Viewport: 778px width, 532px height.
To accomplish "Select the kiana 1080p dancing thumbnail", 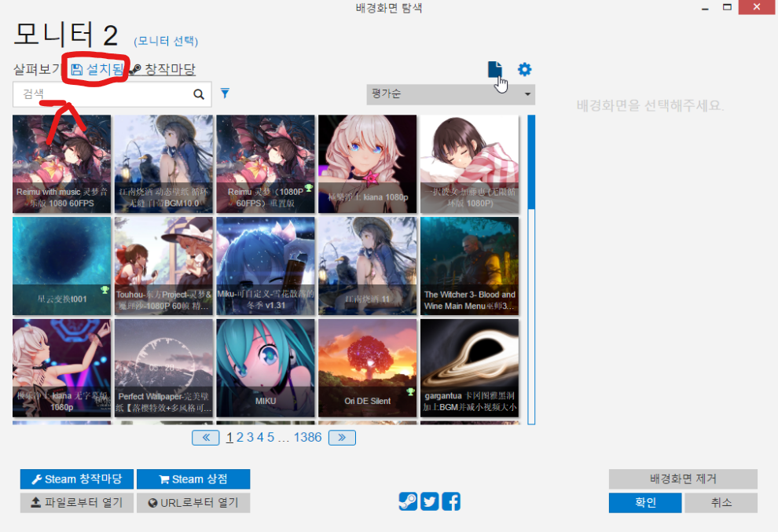I will coord(61,368).
